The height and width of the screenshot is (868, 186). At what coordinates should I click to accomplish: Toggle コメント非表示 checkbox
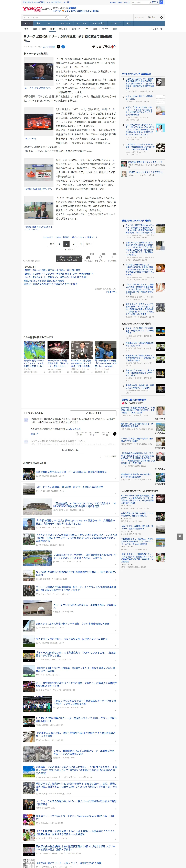[102, 456]
